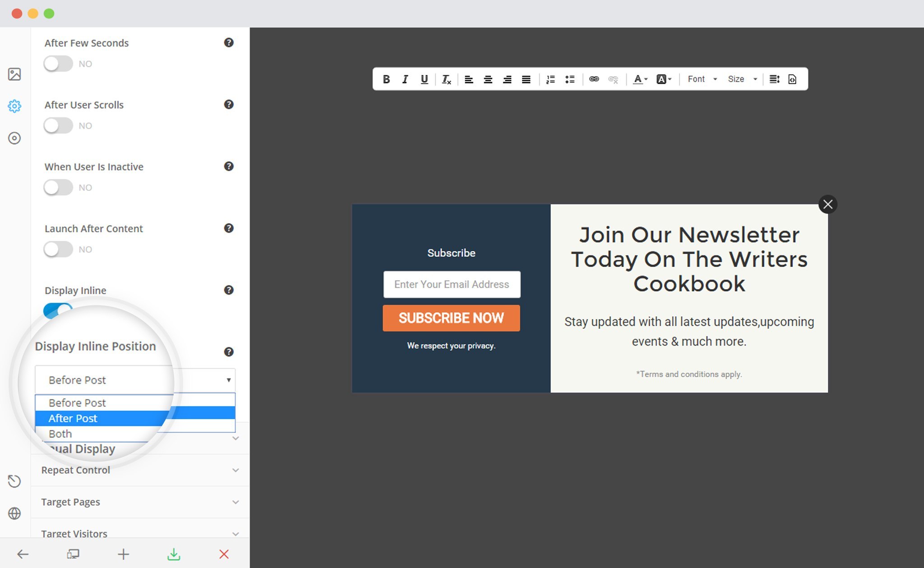Screen dimensions: 924x568
Task: Open Display Inline Position dropdown
Action: pos(135,380)
